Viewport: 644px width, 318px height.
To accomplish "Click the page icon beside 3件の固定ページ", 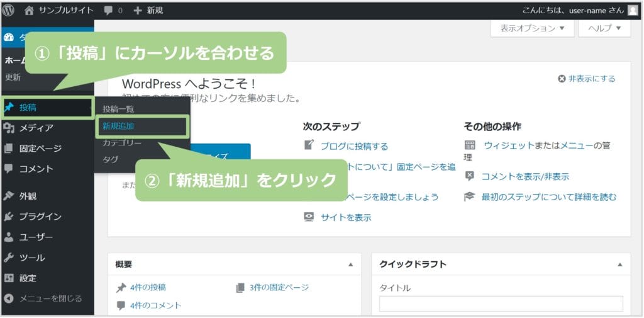I will [240, 288].
